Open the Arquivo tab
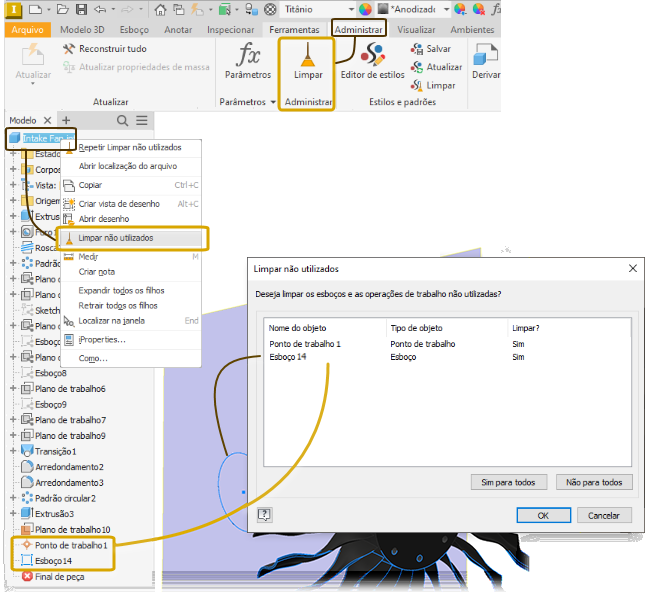Screen dimensions: 650x592 [x=27, y=30]
